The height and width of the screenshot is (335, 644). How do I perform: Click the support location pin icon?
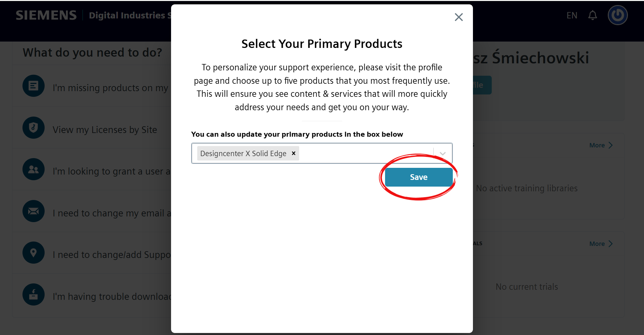pos(34,253)
